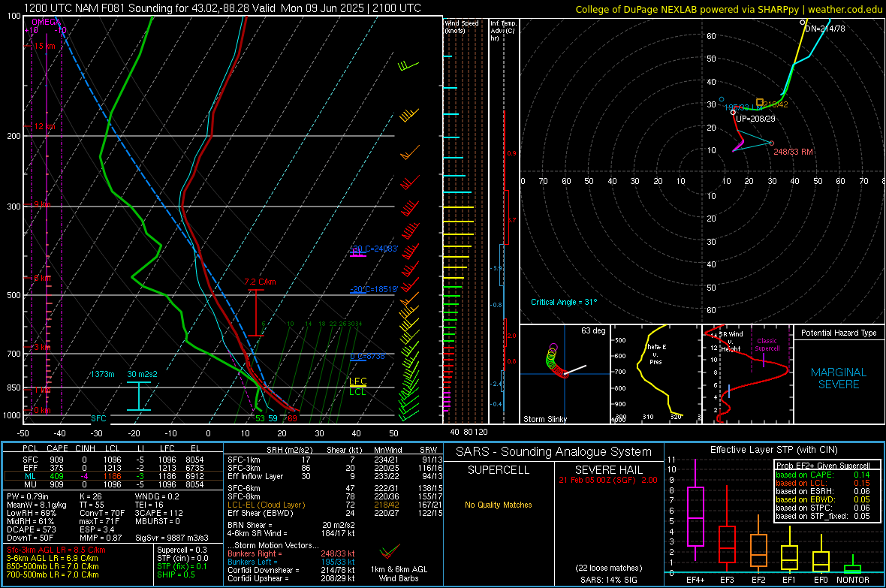This screenshot has height=588, width=886.
Task: Click the sounding title with valid time
Action: [x=222, y=8]
